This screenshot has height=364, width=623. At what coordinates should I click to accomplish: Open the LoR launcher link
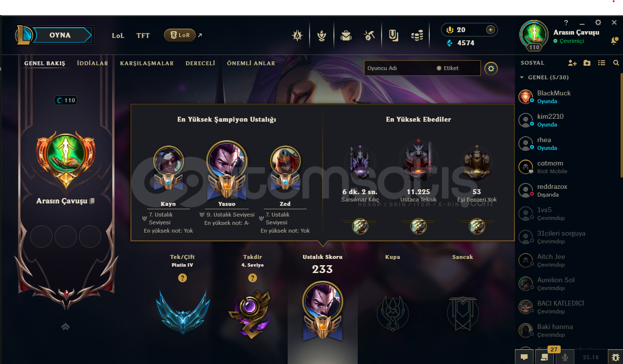point(180,35)
